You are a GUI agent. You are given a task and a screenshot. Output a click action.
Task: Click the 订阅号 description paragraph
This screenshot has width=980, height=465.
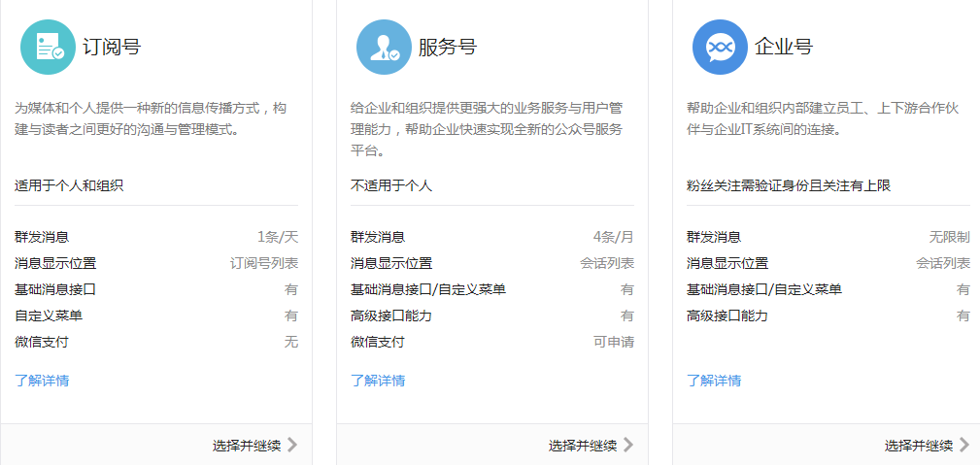click(152, 119)
